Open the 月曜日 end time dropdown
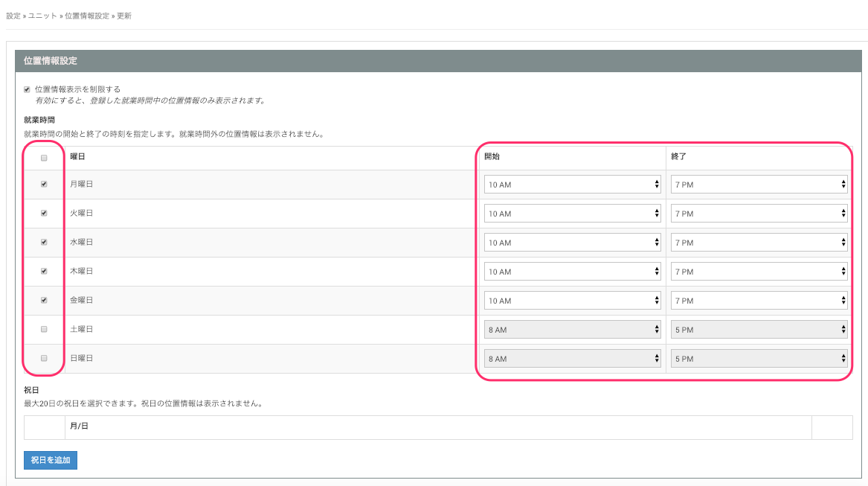 pos(759,185)
